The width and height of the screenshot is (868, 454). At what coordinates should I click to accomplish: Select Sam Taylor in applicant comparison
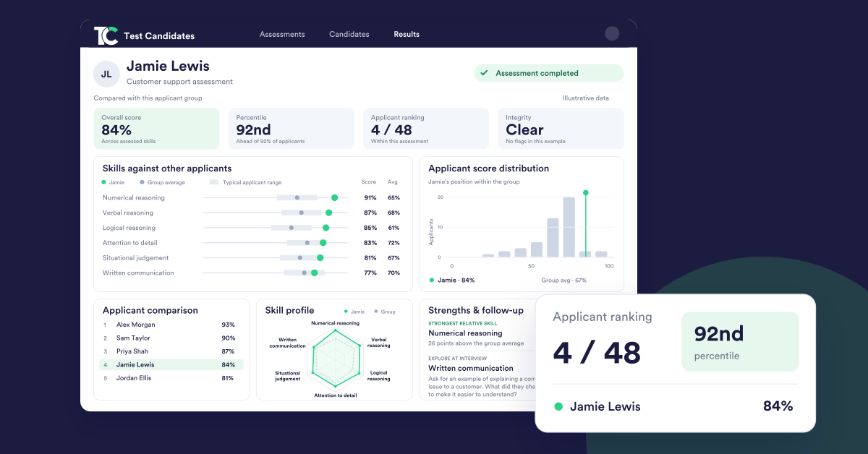coord(171,338)
